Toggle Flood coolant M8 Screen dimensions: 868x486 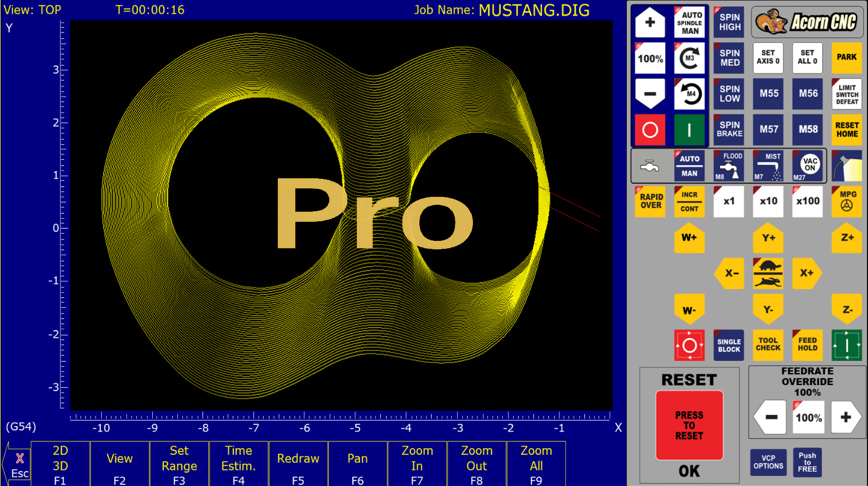[x=729, y=166]
